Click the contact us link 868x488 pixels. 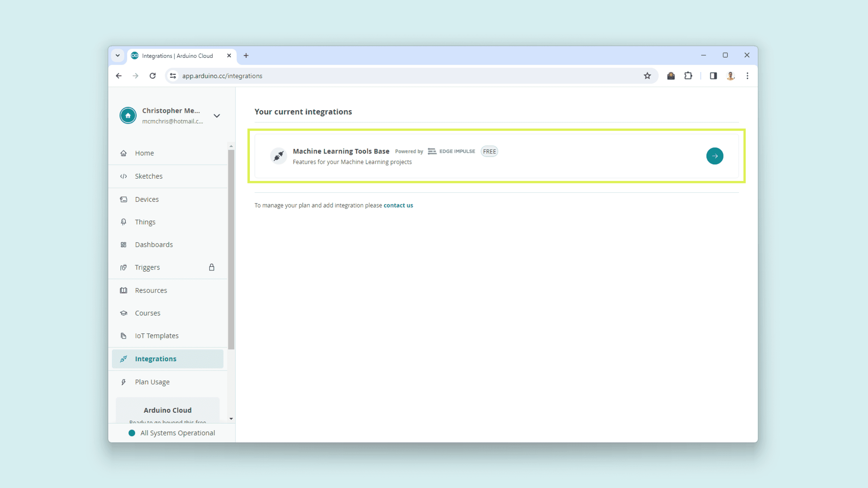coord(398,205)
